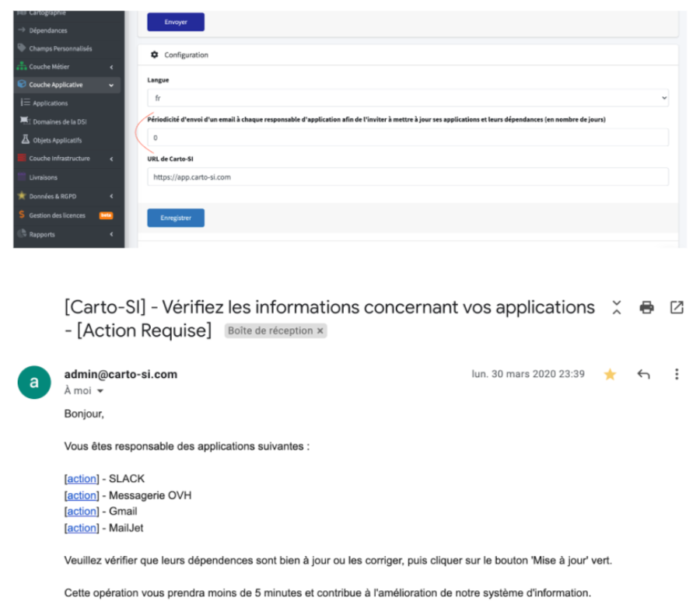
Task: Click the URL de Carto-SI field
Action: coord(408,176)
